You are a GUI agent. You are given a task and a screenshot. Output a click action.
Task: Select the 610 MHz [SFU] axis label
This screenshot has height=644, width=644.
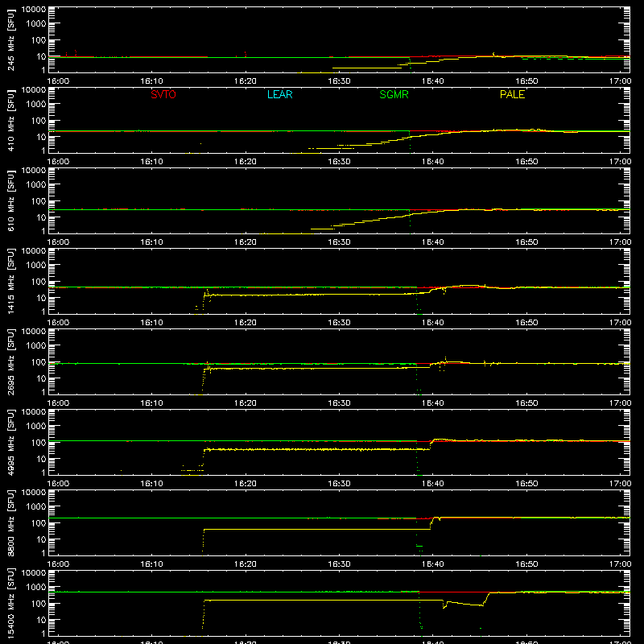tap(11, 200)
